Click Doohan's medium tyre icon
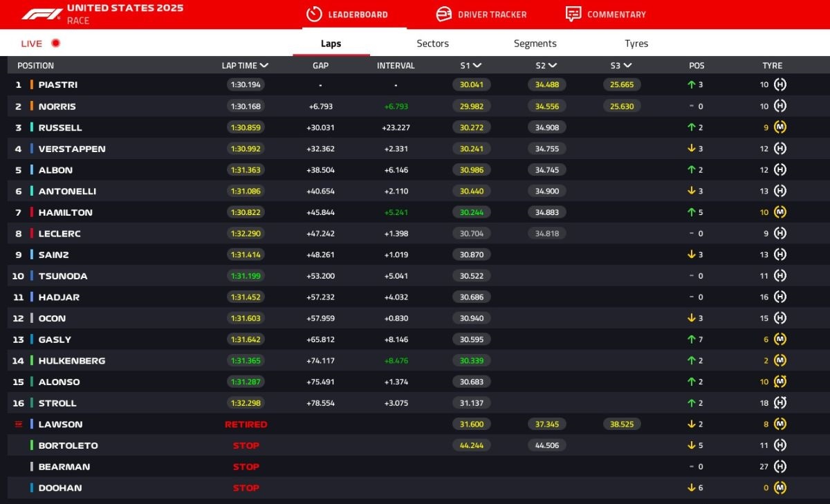Image resolution: width=830 pixels, height=504 pixels. (x=780, y=487)
